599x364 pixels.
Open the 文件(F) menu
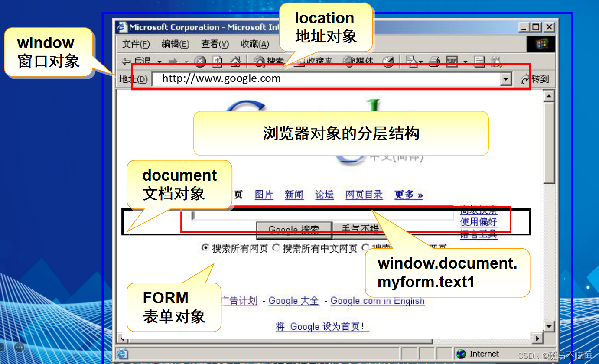(x=136, y=44)
